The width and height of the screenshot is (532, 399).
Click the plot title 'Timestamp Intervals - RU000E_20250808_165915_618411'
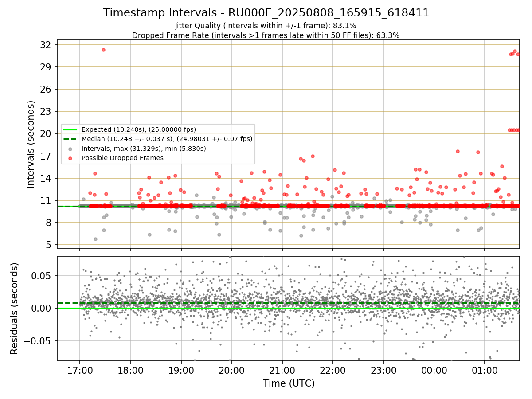[x=266, y=13]
